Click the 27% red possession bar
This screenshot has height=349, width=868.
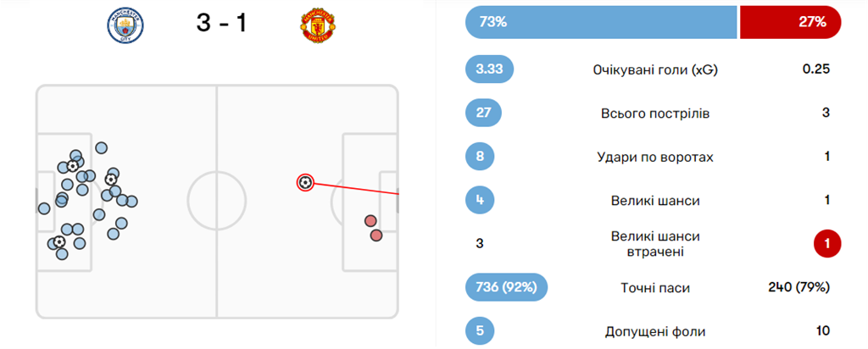[x=790, y=23]
